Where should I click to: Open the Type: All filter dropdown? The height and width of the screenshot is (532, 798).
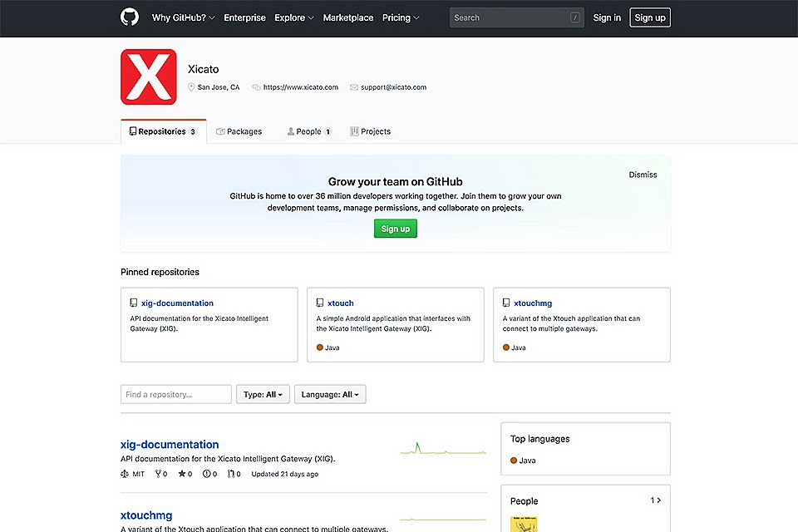pyautogui.click(x=263, y=394)
